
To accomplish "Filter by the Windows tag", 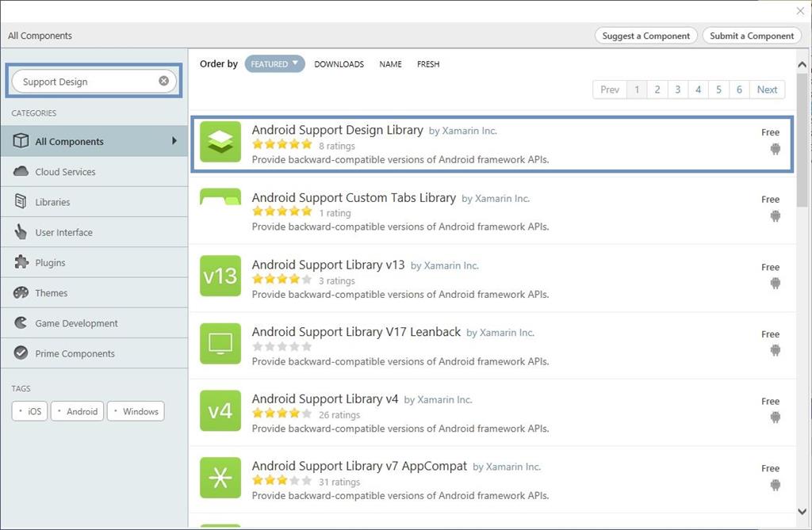I will click(136, 411).
